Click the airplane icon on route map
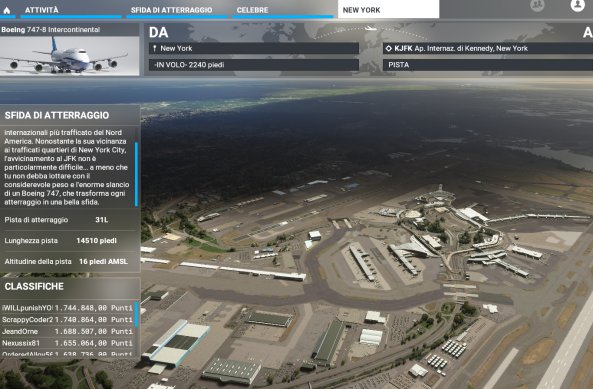The image size is (593, 389). (370, 28)
